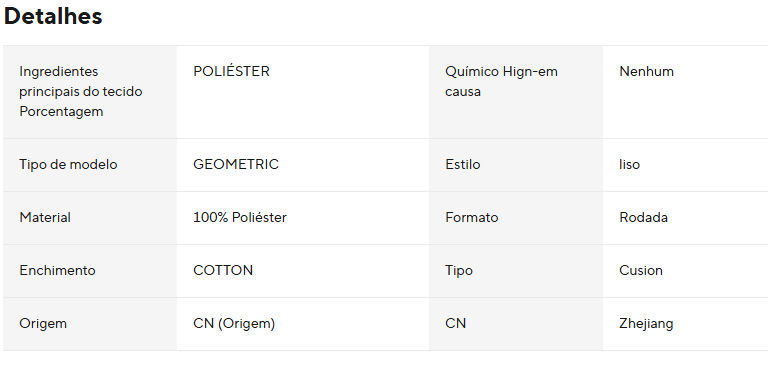Select the Formato label

click(472, 218)
